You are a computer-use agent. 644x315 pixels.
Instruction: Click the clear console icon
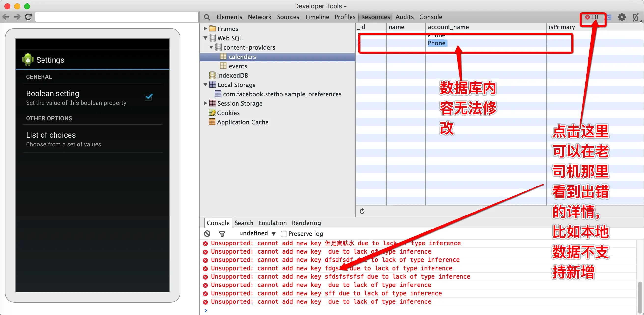click(x=207, y=233)
